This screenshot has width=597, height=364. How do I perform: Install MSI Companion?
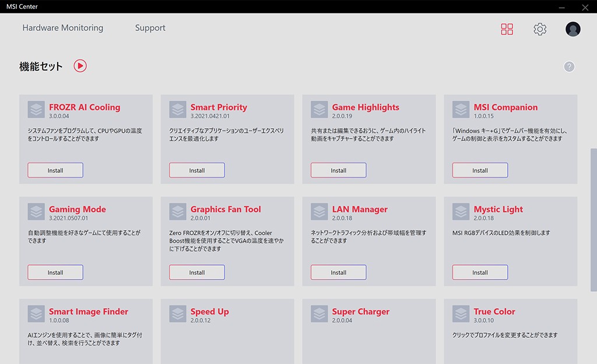(480, 170)
